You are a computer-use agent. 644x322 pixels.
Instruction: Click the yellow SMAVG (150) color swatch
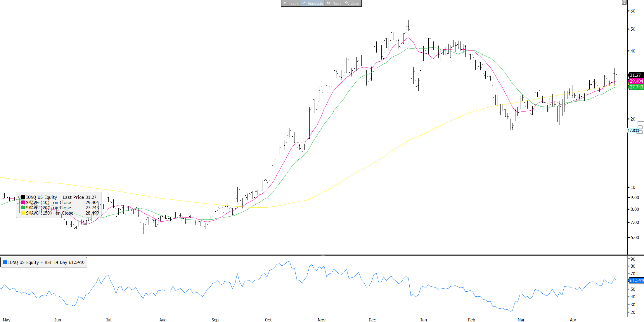click(23, 213)
